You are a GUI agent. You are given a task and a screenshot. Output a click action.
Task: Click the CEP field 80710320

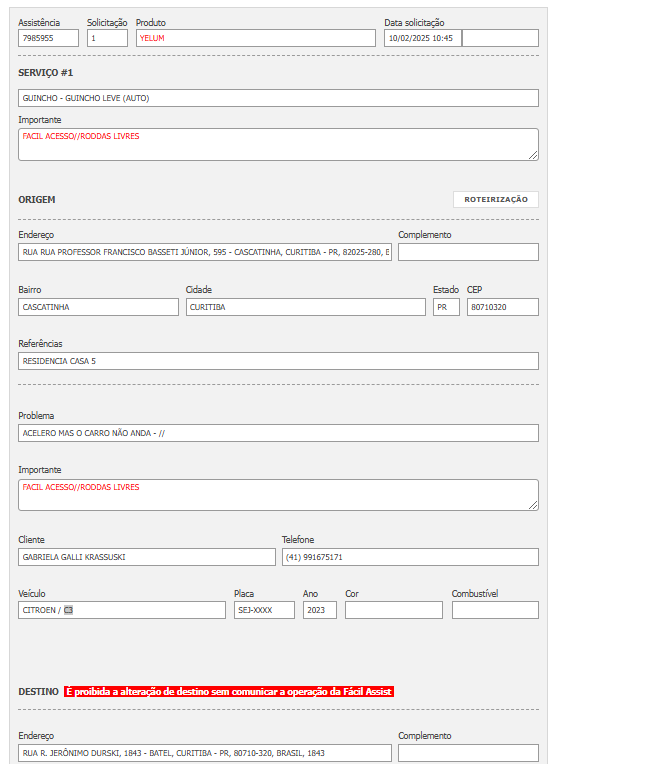click(x=502, y=307)
